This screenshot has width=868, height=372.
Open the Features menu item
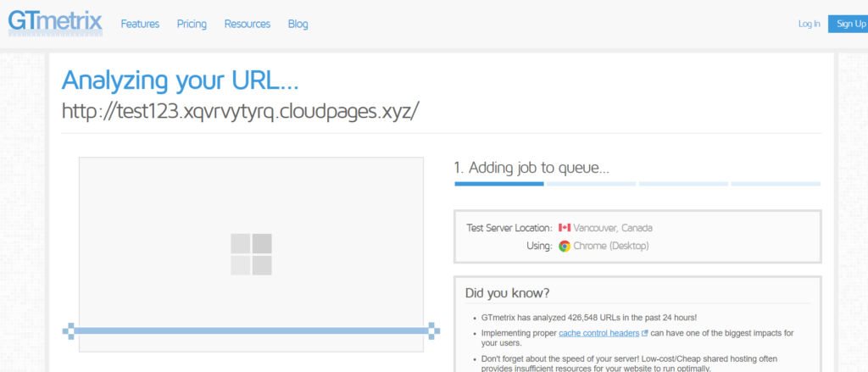140,24
